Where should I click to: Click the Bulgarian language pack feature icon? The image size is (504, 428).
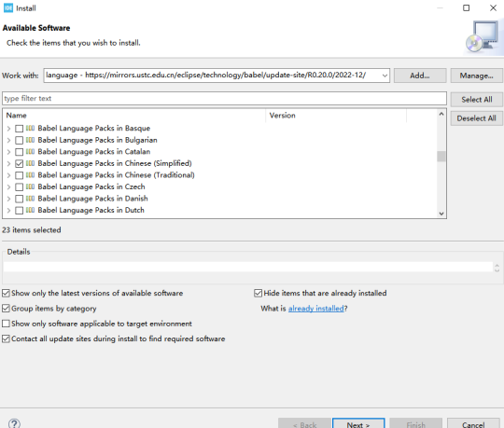point(30,140)
